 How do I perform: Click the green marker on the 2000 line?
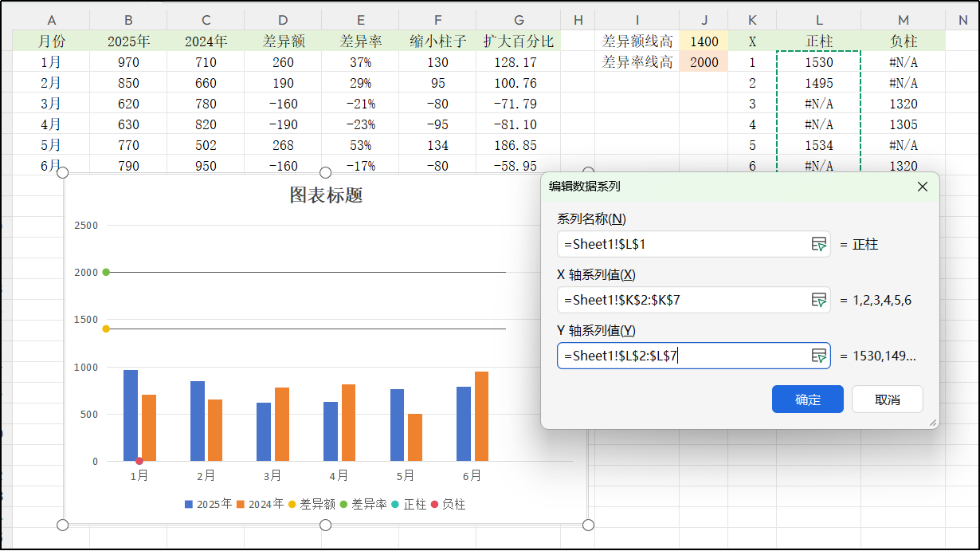106,272
